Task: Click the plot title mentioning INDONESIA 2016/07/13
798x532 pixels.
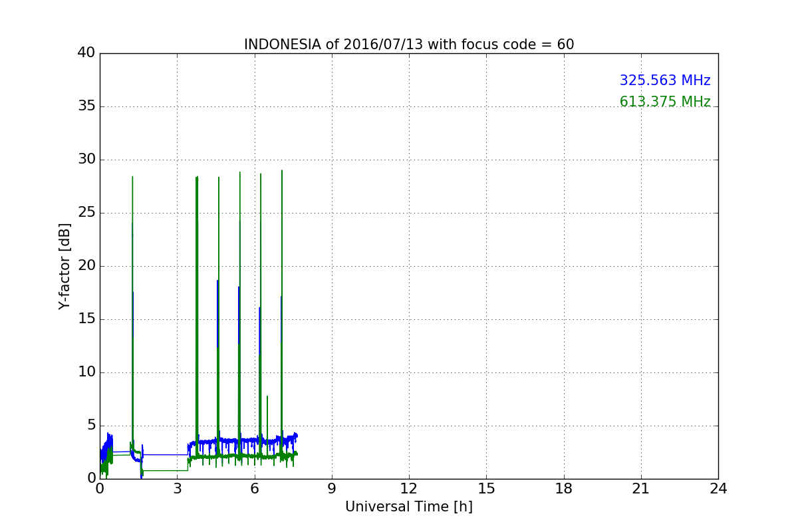Action: pos(409,45)
